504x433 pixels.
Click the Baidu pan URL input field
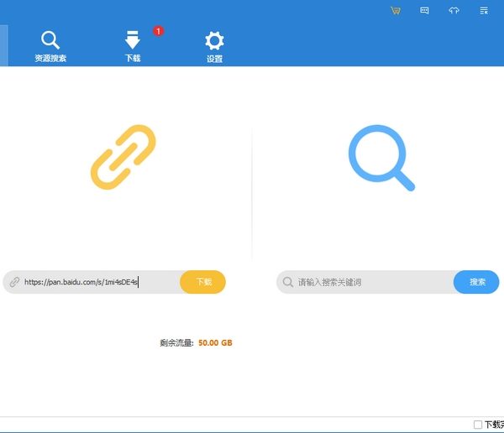(x=99, y=283)
